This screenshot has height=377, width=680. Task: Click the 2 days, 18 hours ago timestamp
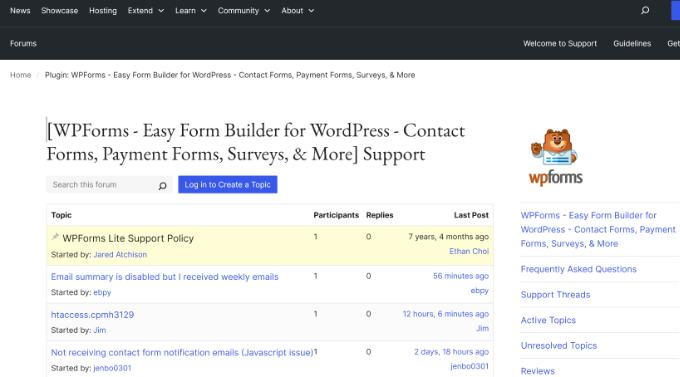click(x=451, y=352)
